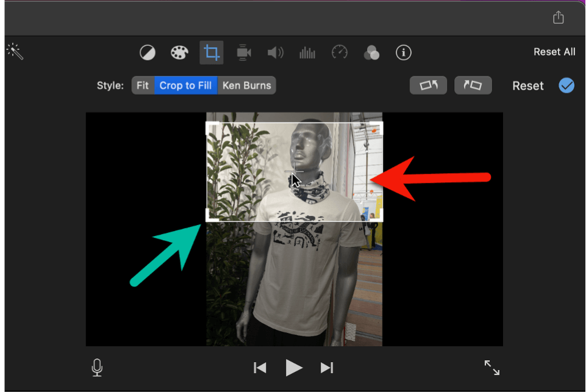Open the clip filter effects panel
Image resolution: width=586 pixels, height=392 pixels.
(x=372, y=52)
